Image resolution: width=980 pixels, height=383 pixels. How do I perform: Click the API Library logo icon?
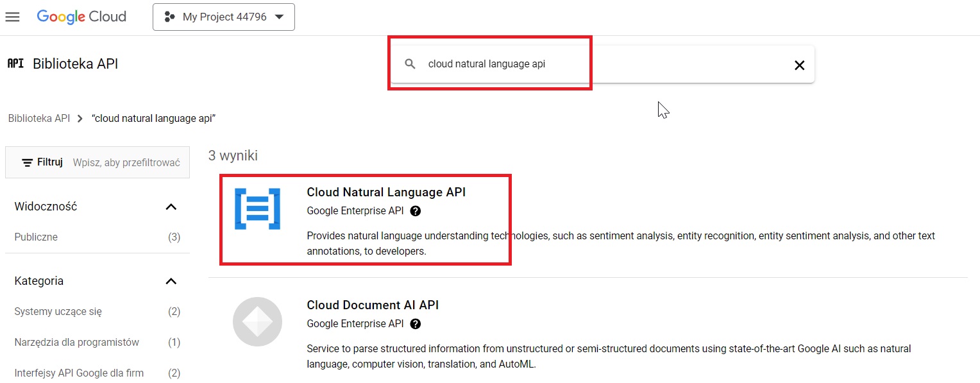click(x=15, y=63)
